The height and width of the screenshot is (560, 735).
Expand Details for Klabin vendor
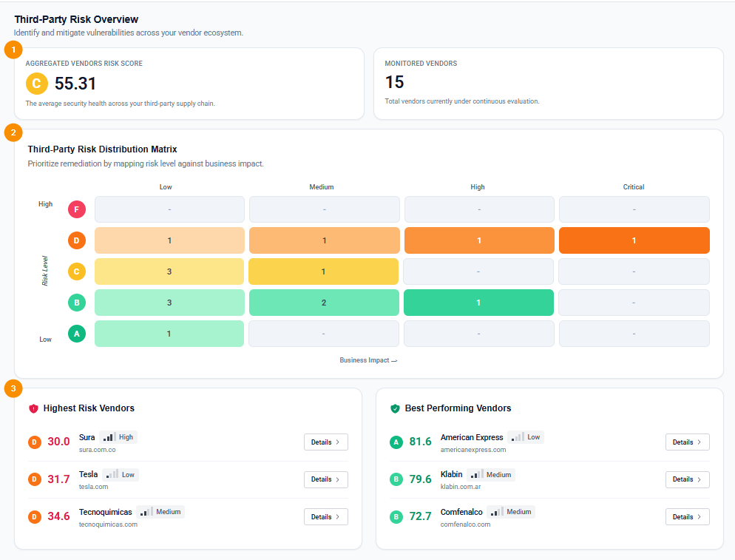click(x=687, y=479)
